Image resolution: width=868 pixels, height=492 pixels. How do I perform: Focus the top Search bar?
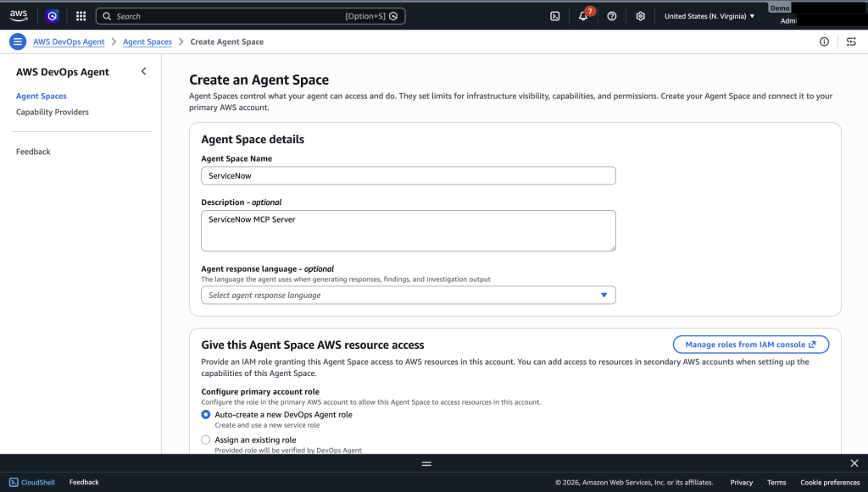pos(250,16)
